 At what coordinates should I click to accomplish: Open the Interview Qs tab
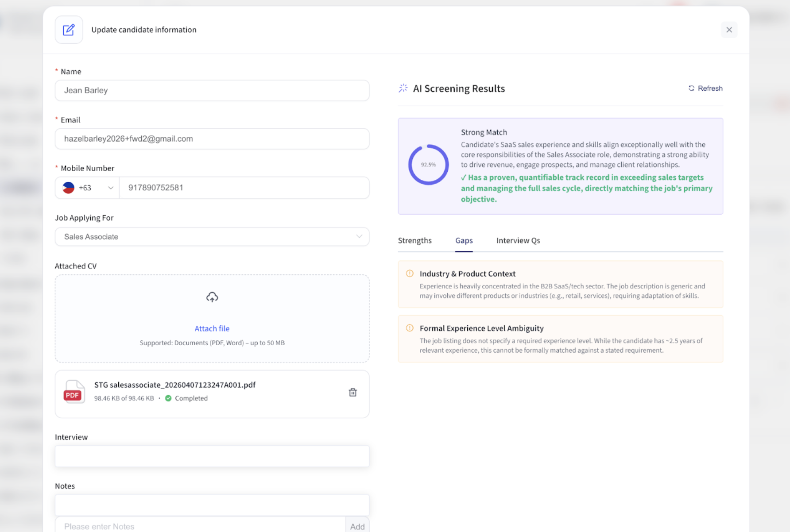[518, 240]
